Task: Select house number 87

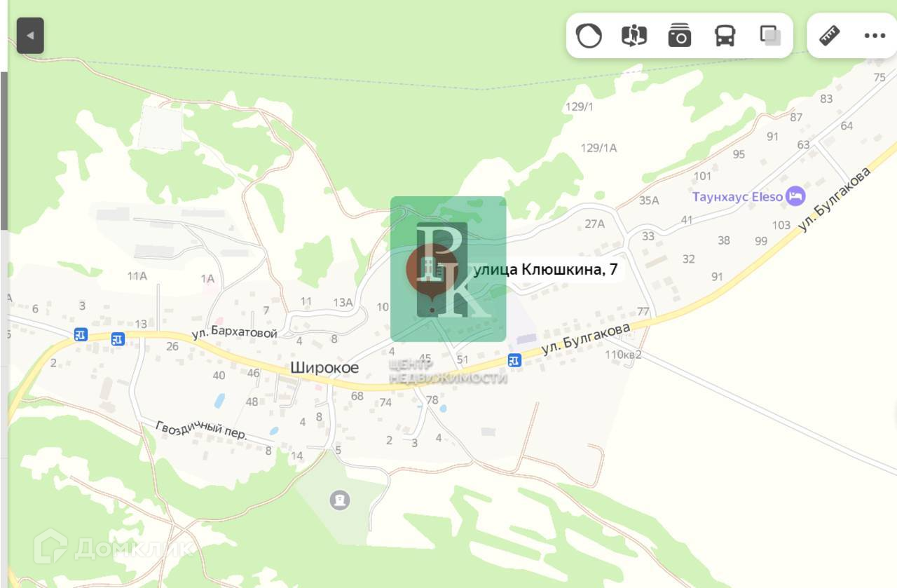Action: click(x=796, y=117)
